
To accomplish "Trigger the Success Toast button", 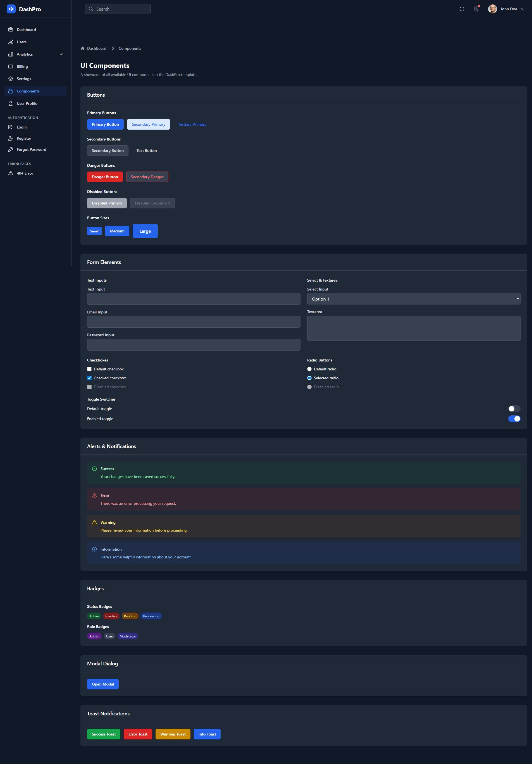I will (x=104, y=734).
